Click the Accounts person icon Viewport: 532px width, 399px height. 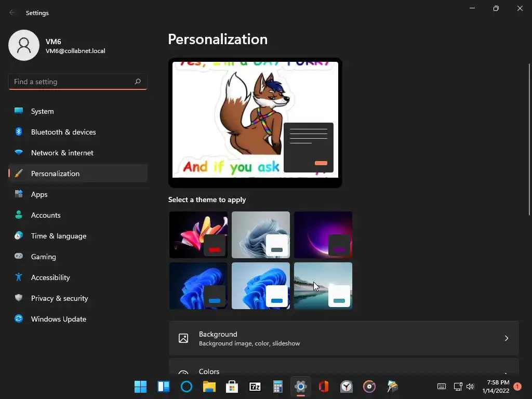click(x=19, y=215)
